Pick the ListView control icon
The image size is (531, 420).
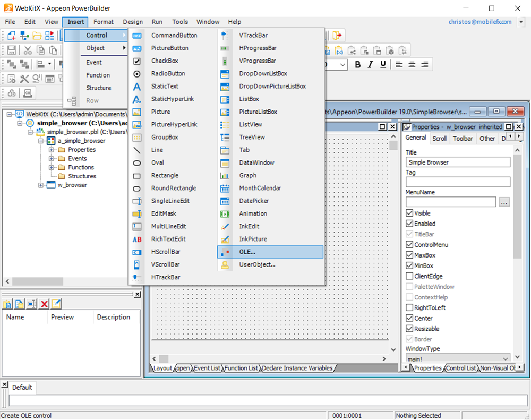(225, 125)
